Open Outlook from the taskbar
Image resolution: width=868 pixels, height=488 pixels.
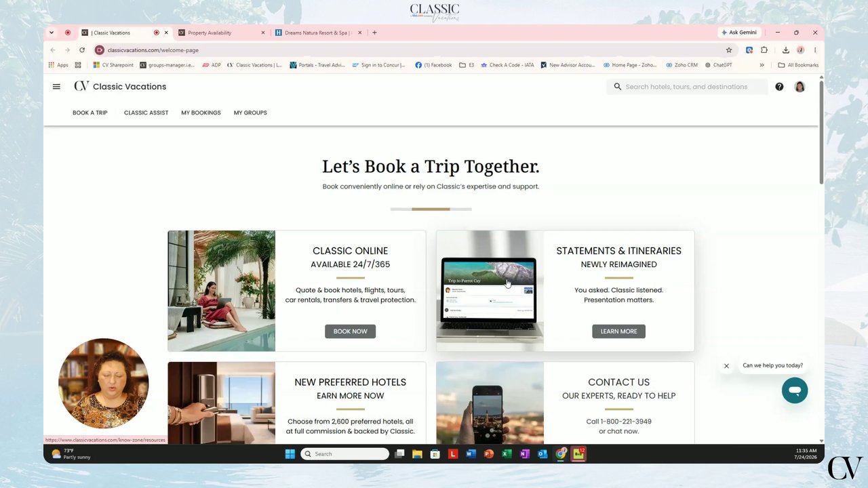pos(542,454)
